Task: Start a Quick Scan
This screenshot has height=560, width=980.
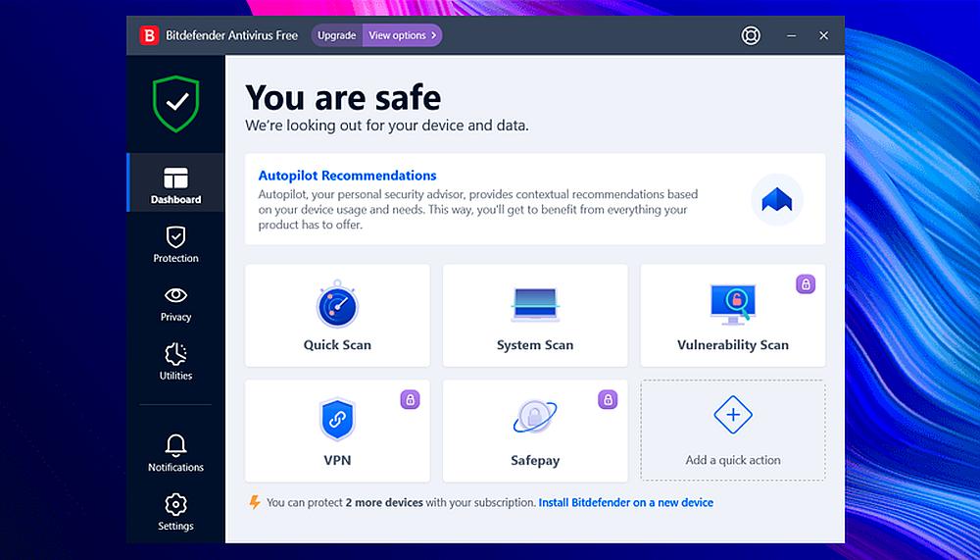Action: [x=337, y=316]
